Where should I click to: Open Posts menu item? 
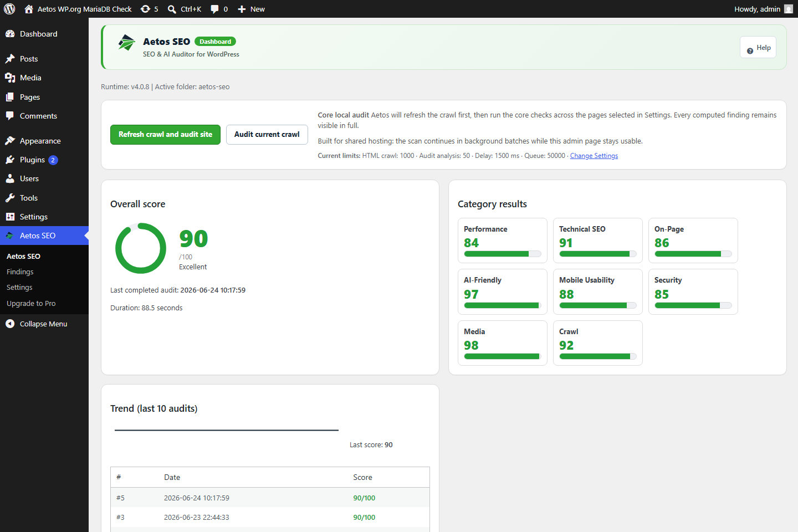click(x=44, y=59)
